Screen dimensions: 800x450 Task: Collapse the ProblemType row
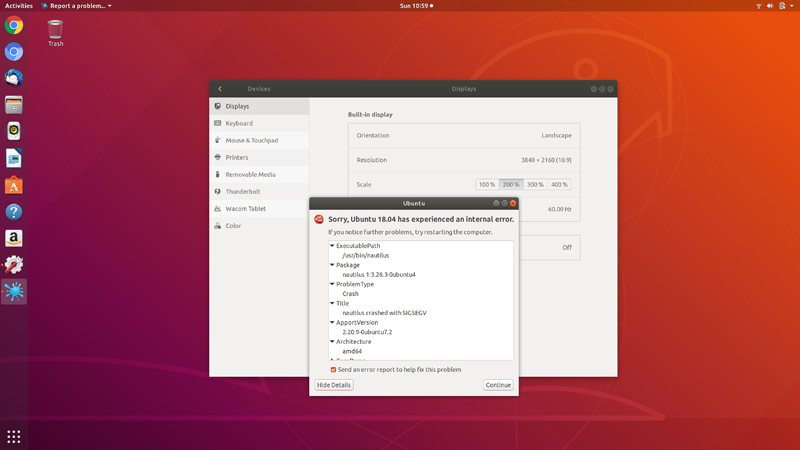332,284
